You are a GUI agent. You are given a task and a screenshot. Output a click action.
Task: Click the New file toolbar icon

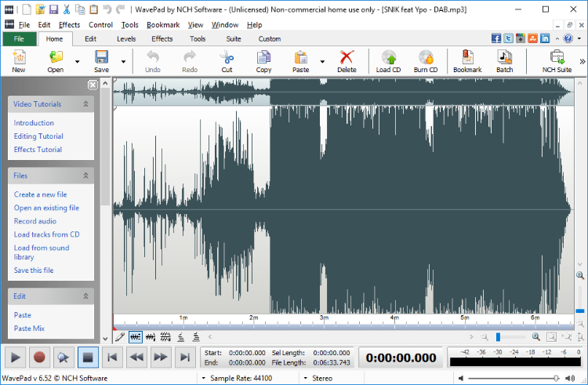coord(19,61)
